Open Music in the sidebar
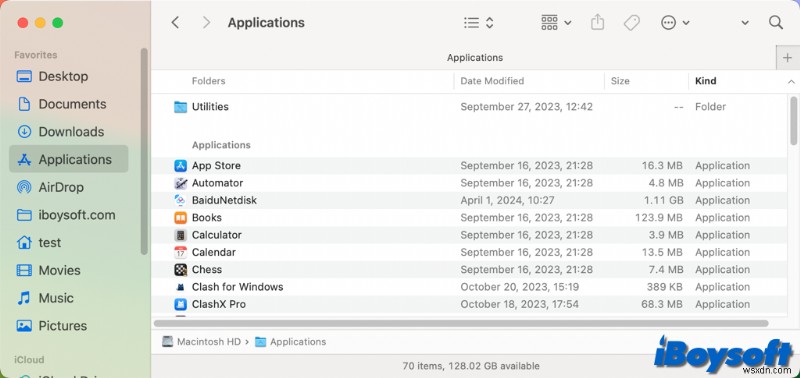 tap(68, 298)
